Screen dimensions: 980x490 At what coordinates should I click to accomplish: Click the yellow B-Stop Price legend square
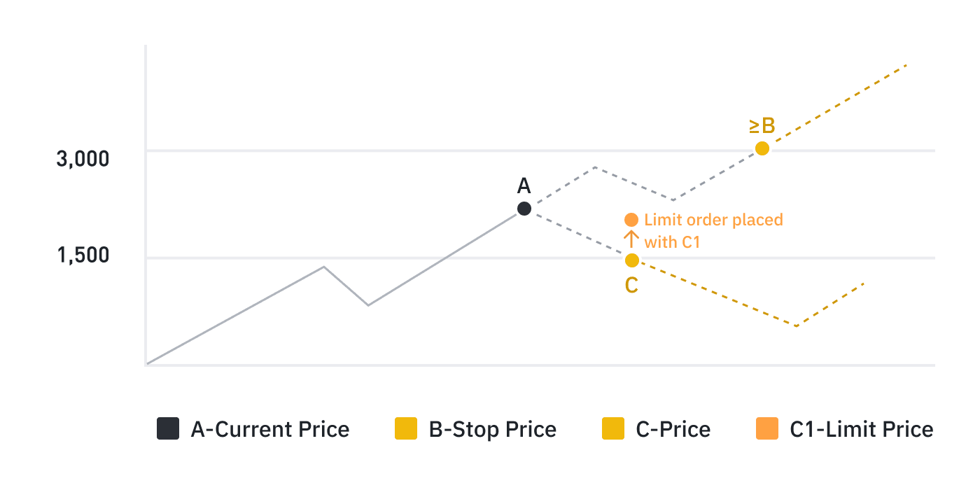click(406, 428)
